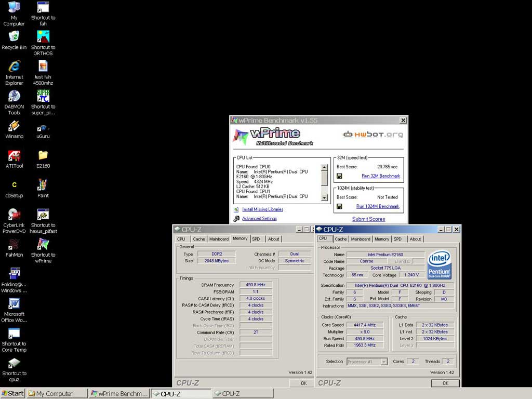Open test fah 4500mhz file
Screen dimensions: 532x399
pos(43,73)
